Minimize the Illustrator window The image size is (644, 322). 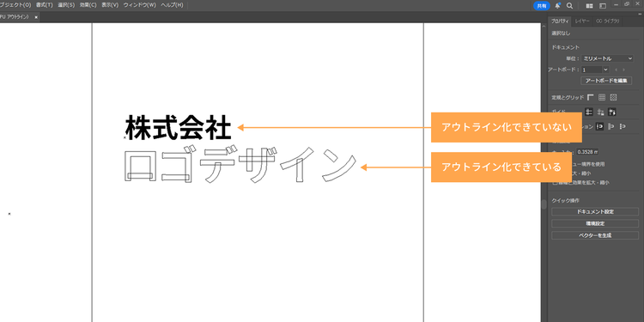[x=616, y=4]
